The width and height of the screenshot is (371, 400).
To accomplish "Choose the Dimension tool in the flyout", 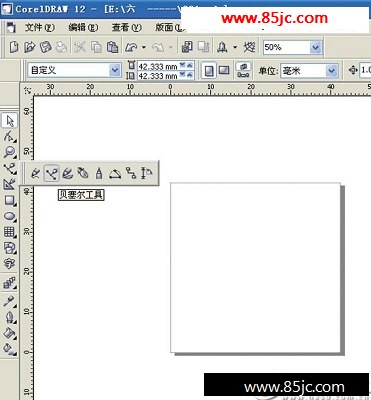I will pyautogui.click(x=147, y=173).
